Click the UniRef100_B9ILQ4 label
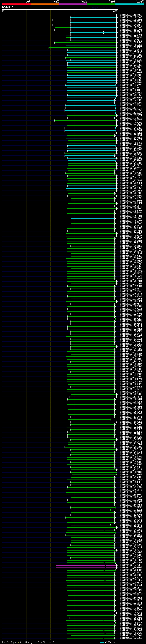Screen dimensions: 146x644 coord(131,30)
